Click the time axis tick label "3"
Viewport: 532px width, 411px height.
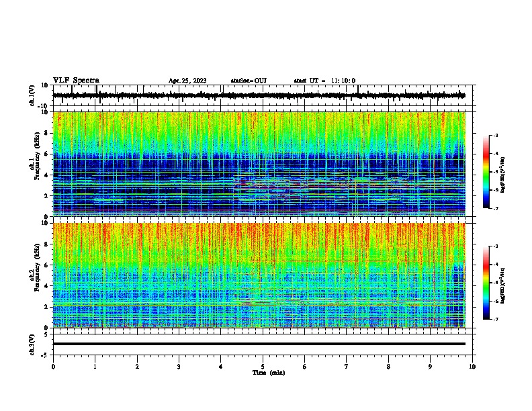tap(179, 367)
